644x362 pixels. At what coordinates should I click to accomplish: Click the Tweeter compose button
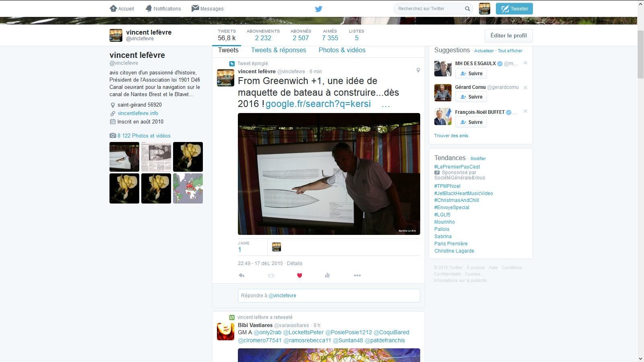(x=514, y=8)
